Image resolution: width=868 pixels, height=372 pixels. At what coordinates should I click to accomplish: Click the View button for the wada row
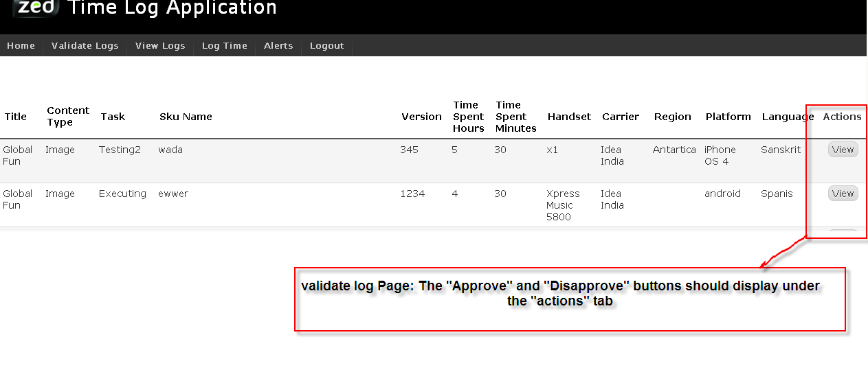[843, 150]
